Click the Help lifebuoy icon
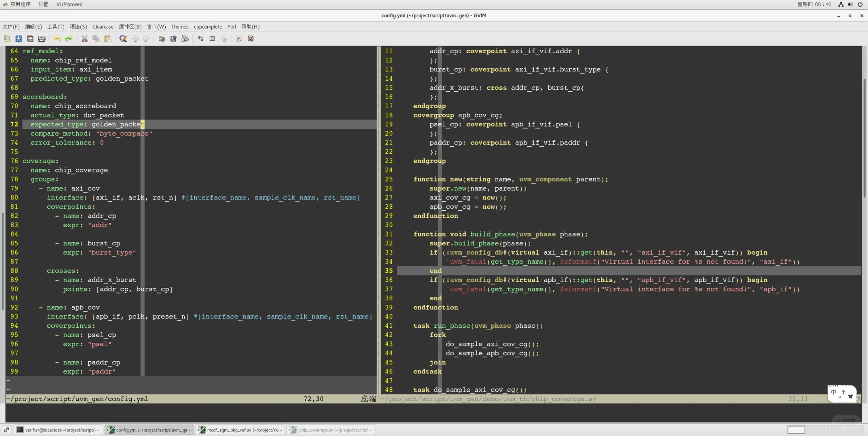 (251, 39)
